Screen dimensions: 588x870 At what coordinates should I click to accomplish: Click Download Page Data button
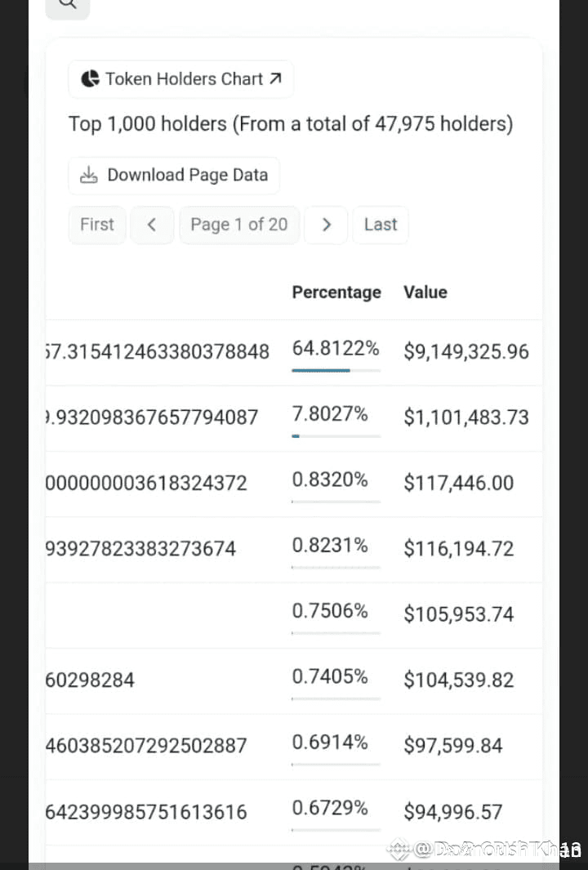click(x=174, y=176)
